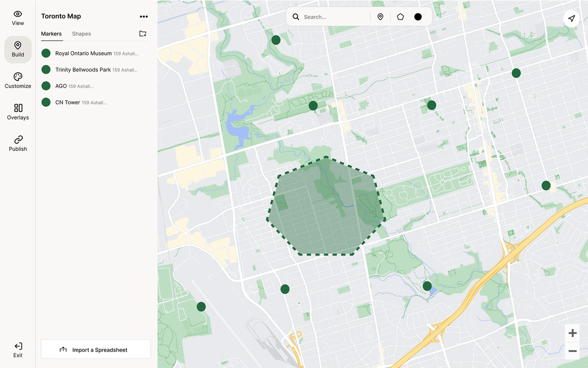Create a new marker folder
The image size is (588, 368).
click(x=143, y=33)
